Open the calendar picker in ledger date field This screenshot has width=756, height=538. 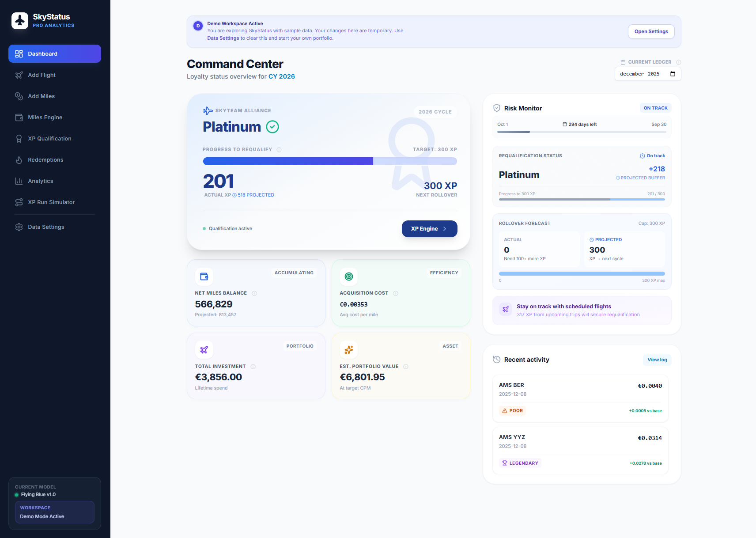pos(673,74)
